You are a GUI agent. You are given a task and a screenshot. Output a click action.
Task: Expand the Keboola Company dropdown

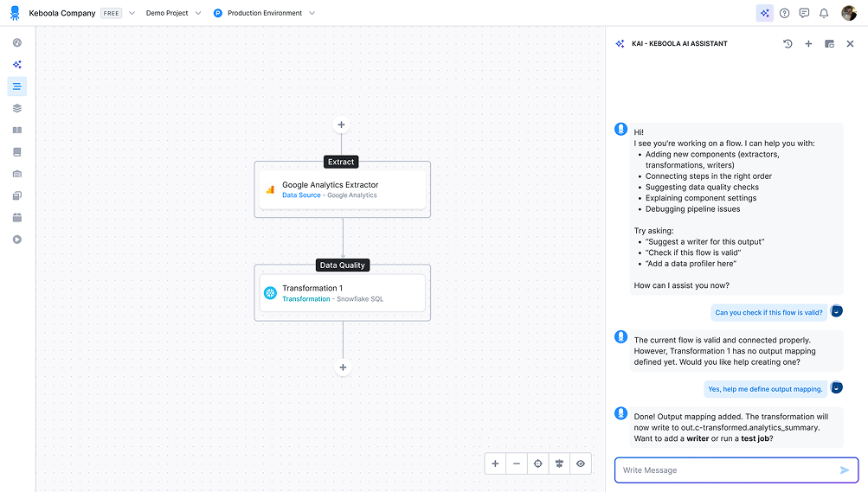(132, 13)
